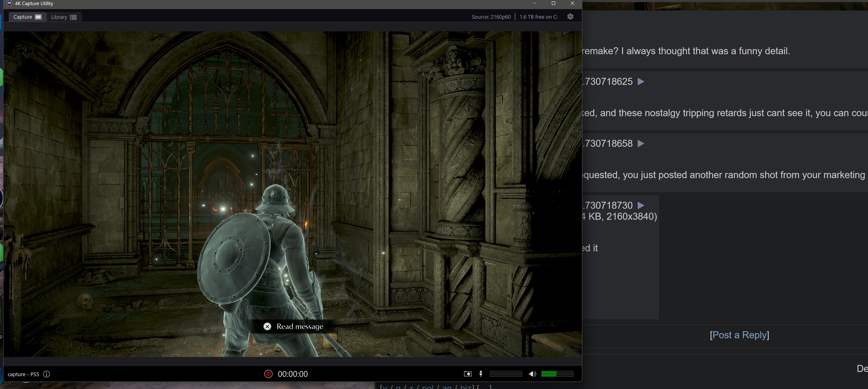Minimize the 4K Capture Utility window
Screen dimensions: 868x389
[534, 3]
